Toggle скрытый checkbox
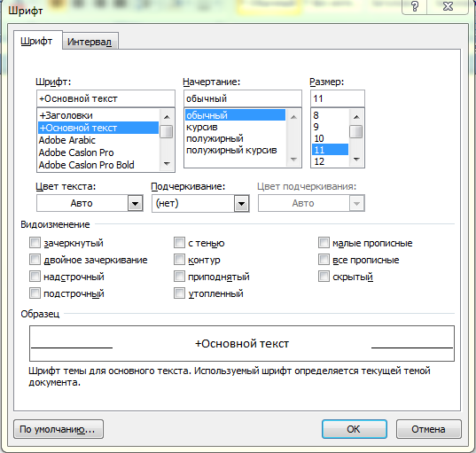 click(324, 277)
